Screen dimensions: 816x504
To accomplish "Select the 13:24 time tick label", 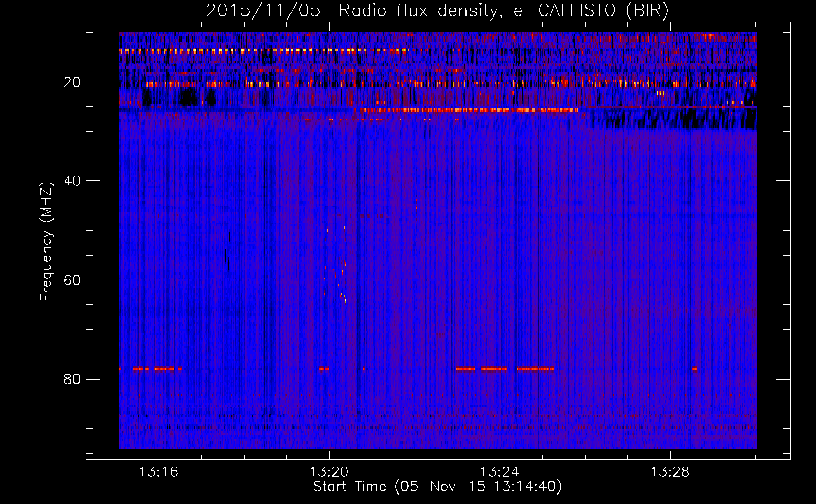I will point(500,472).
